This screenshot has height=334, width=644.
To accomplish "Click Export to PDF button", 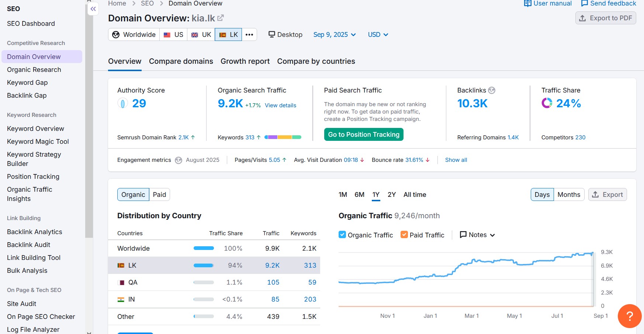I will pos(606,18).
